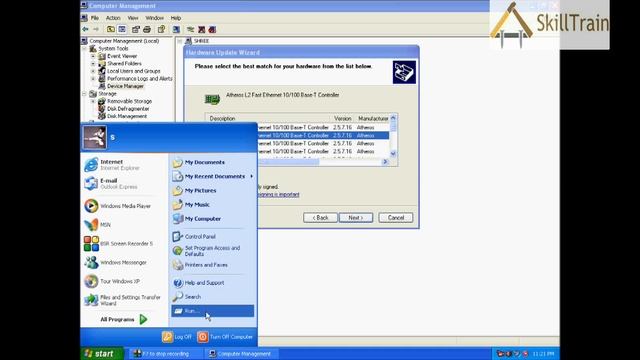Click the Help toolbar icon with question mark

pyautogui.click(x=162, y=29)
